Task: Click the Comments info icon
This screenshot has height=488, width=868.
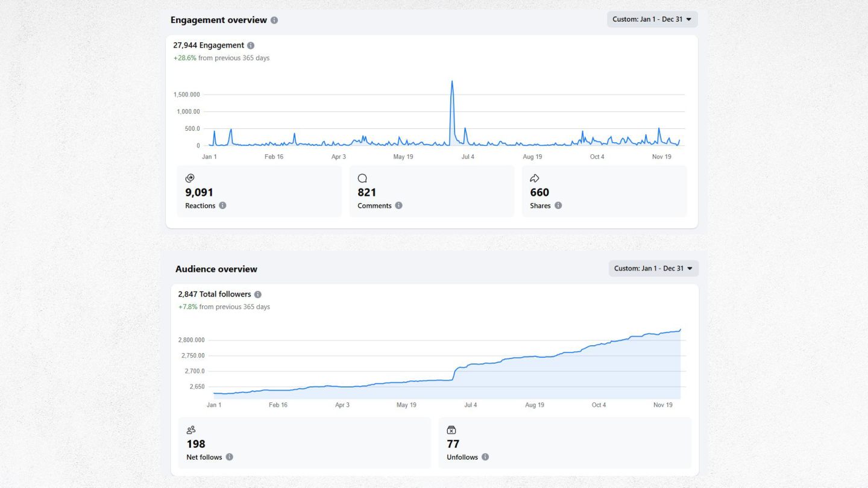Action: tap(398, 205)
